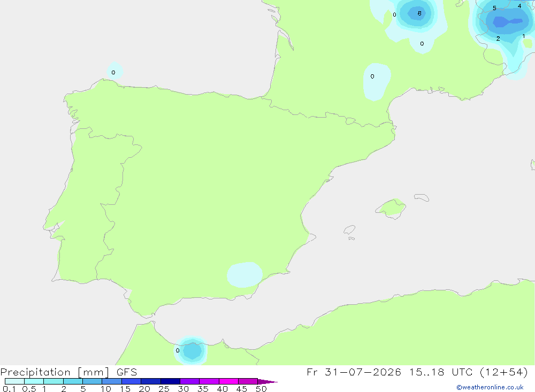Click the light blue rain patch over southeast Spain
The height and width of the screenshot is (392, 535).
(x=244, y=275)
